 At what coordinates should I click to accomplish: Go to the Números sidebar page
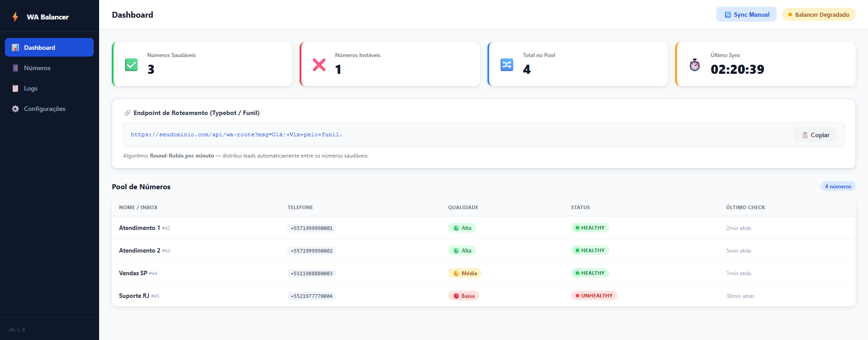37,68
